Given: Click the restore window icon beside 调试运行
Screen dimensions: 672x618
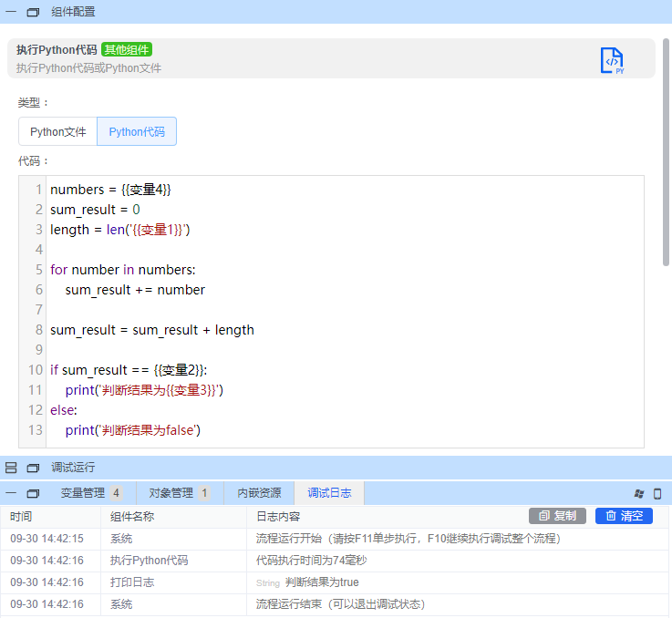Looking at the screenshot, I should tap(33, 468).
